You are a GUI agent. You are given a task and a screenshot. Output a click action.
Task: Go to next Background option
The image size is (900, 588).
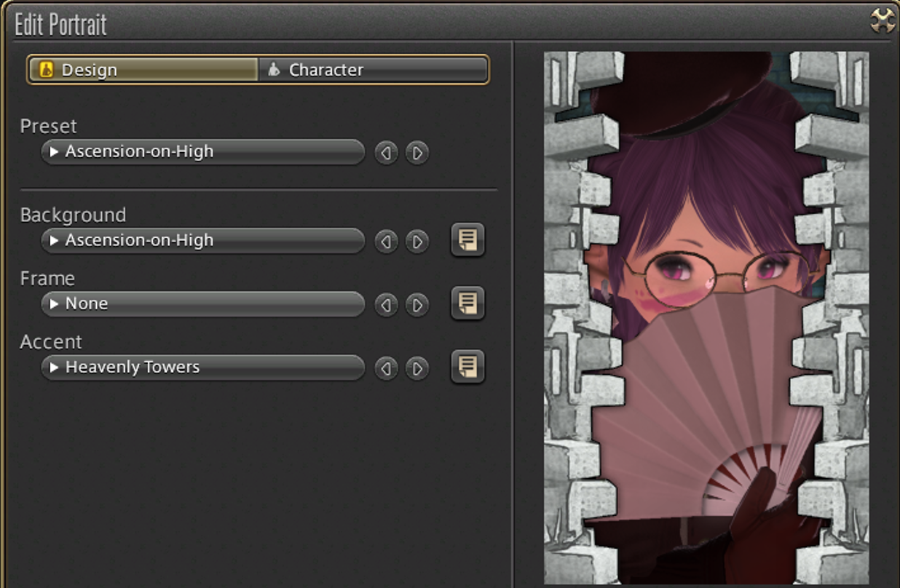click(417, 242)
